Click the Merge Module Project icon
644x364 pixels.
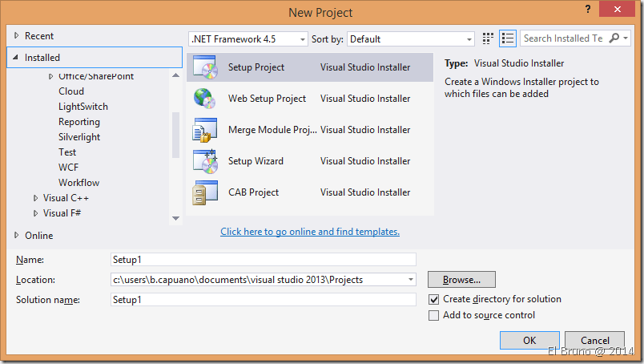click(x=205, y=130)
